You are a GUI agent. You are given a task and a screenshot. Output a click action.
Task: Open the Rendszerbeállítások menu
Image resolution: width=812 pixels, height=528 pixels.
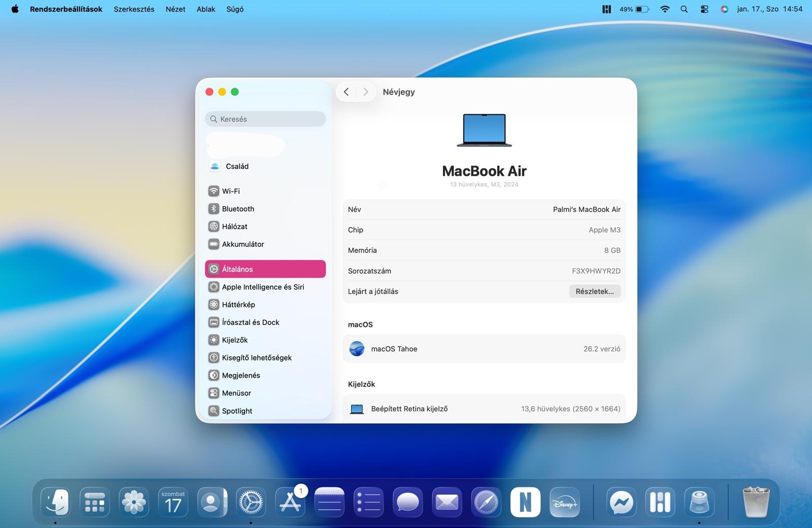(x=66, y=9)
